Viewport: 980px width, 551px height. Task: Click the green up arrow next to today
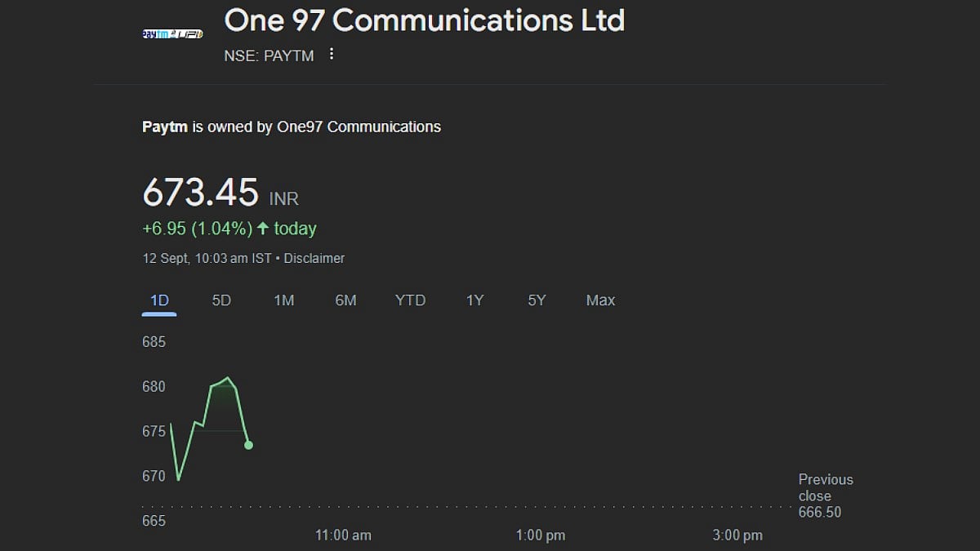(263, 229)
